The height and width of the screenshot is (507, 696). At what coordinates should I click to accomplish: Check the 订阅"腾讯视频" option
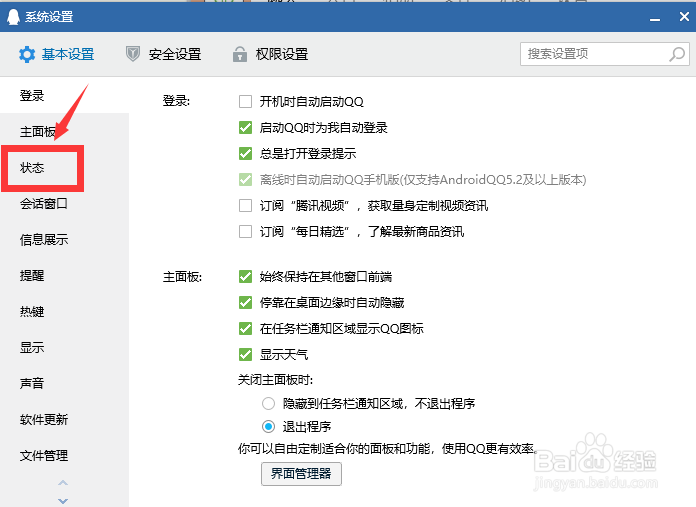(x=245, y=206)
